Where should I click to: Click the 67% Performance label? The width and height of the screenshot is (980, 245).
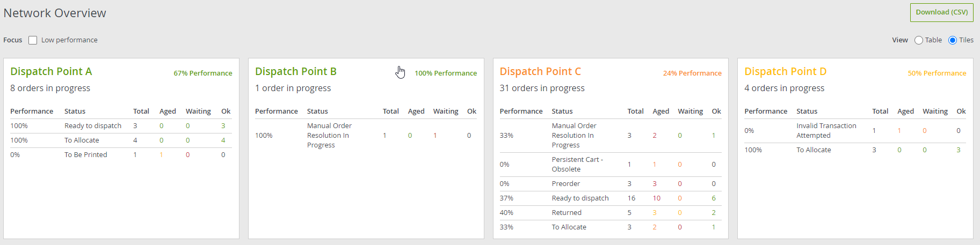tap(202, 73)
